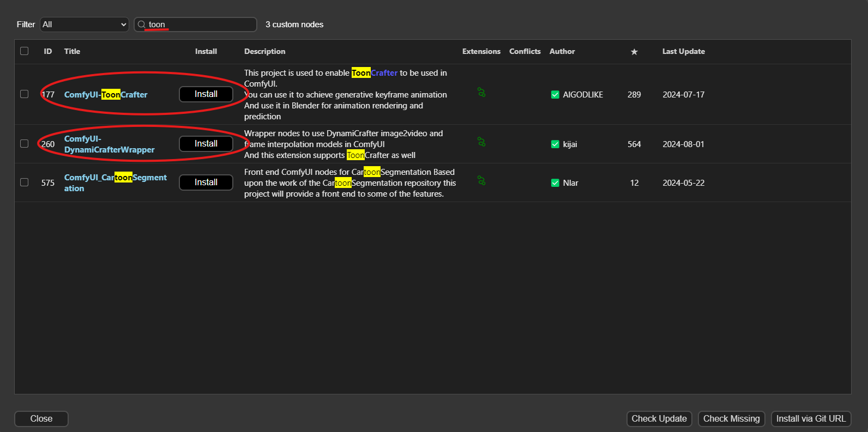The image size is (868, 432).
Task: Click the green check beside kijai
Action: tap(555, 144)
